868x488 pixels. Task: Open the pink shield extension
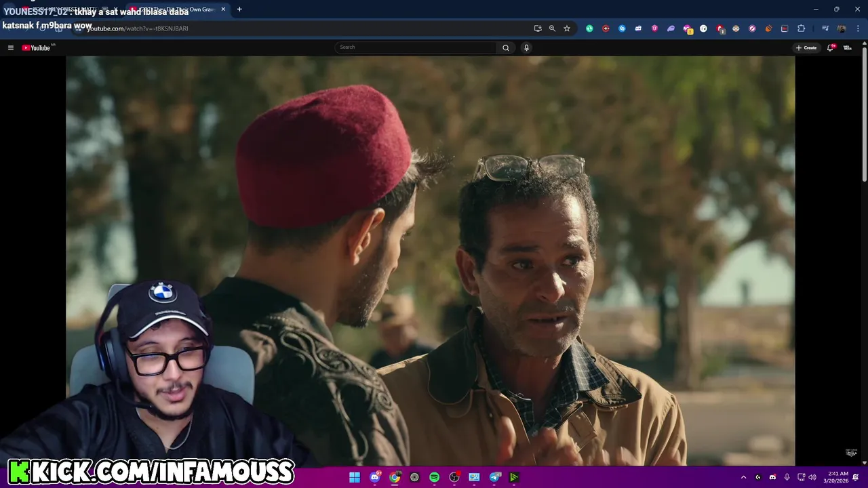[654, 28]
